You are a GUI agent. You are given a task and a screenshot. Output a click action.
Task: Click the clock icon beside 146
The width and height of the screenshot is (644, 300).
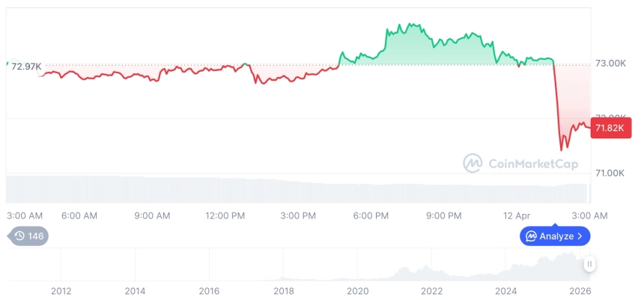tap(19, 236)
